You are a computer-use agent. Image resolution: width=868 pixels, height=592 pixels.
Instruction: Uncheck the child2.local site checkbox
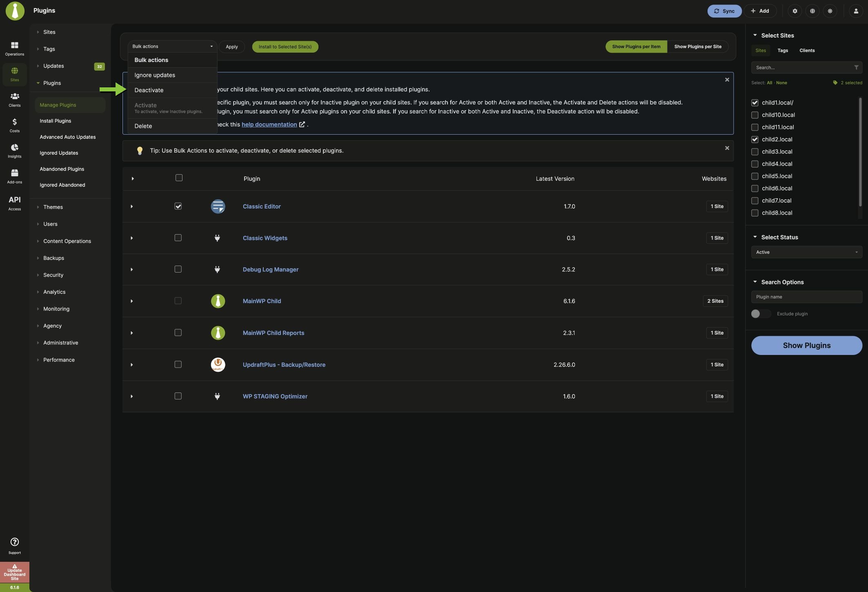[754, 140]
